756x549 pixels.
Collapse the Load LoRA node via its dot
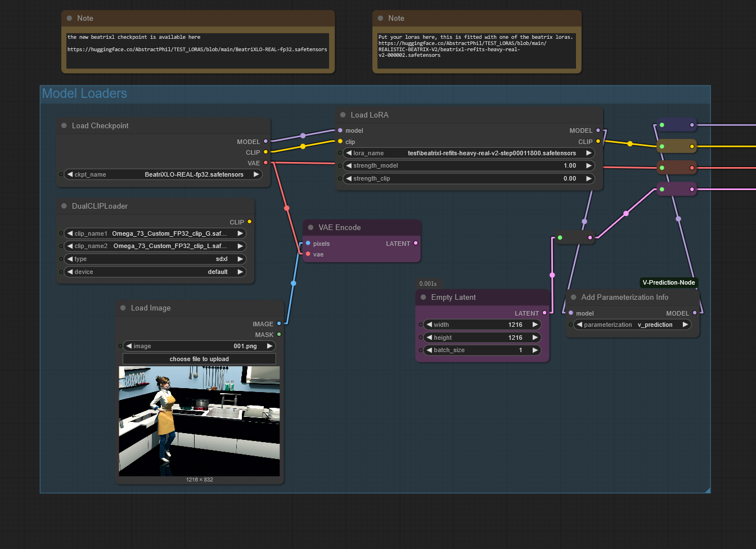(x=343, y=115)
